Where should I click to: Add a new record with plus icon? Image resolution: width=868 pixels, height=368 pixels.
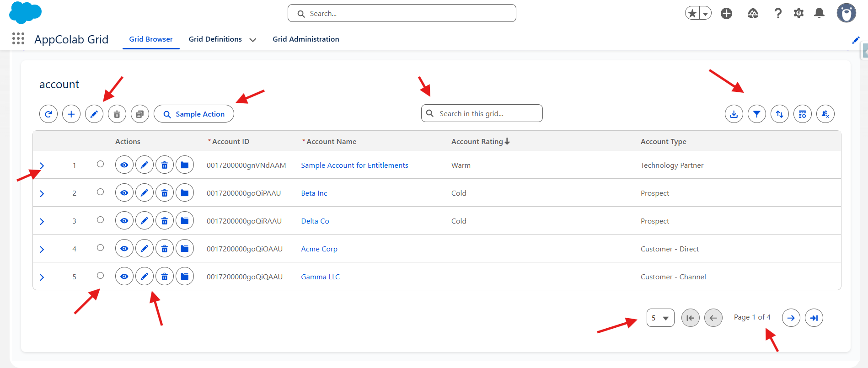click(71, 114)
